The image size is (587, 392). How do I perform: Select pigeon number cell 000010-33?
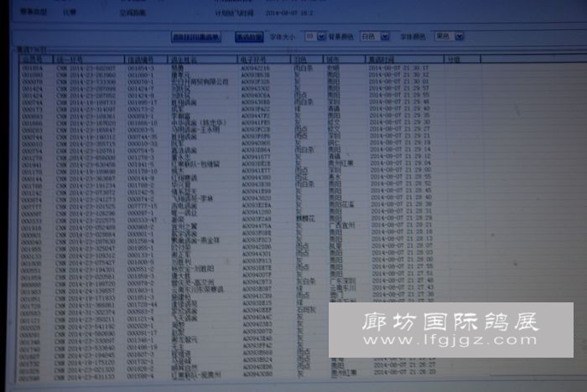143,144
